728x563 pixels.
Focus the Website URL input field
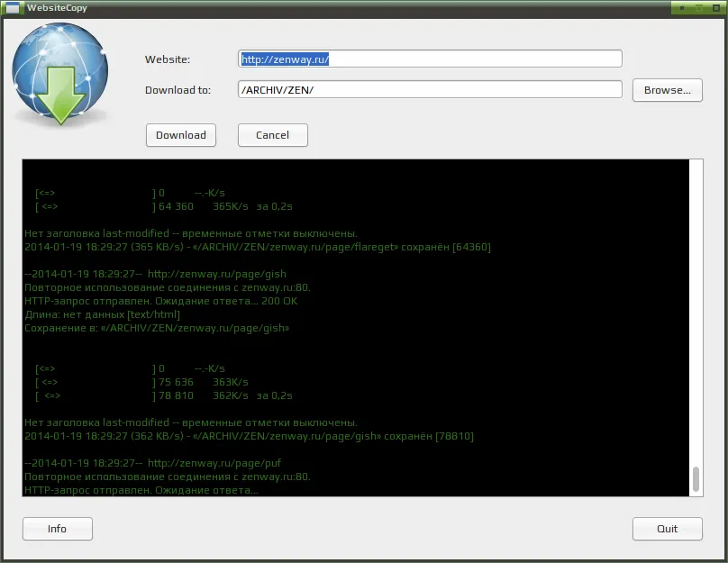[x=430, y=59]
